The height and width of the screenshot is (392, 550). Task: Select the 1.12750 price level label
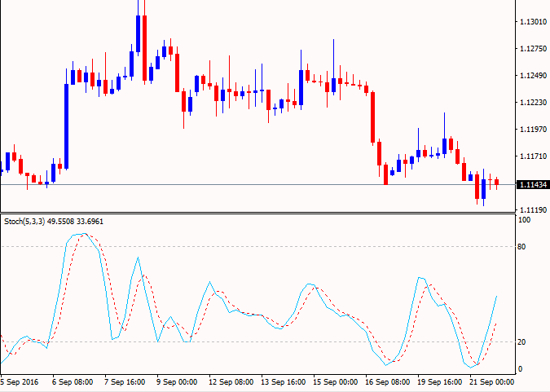pos(533,48)
